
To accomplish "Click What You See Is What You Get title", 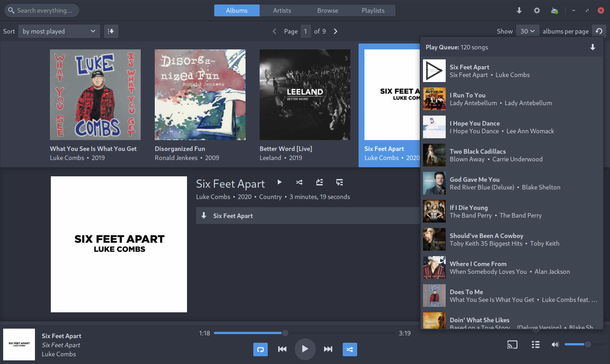I will point(93,149).
